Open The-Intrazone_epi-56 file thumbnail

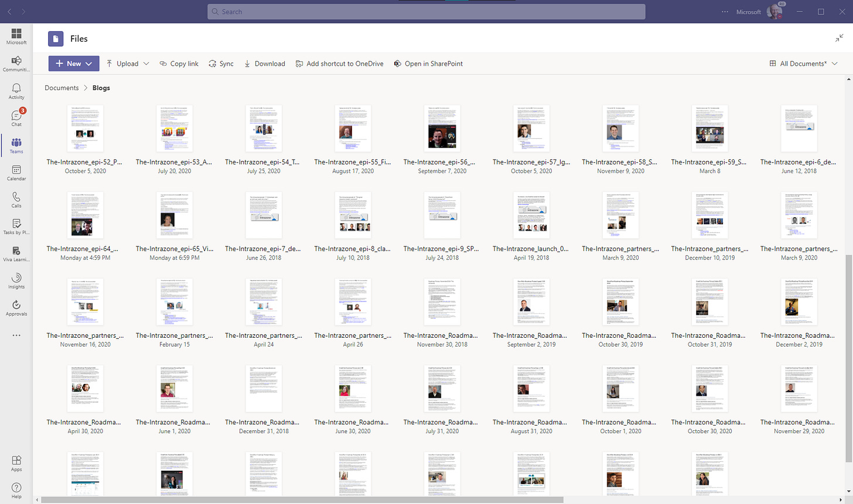442,129
